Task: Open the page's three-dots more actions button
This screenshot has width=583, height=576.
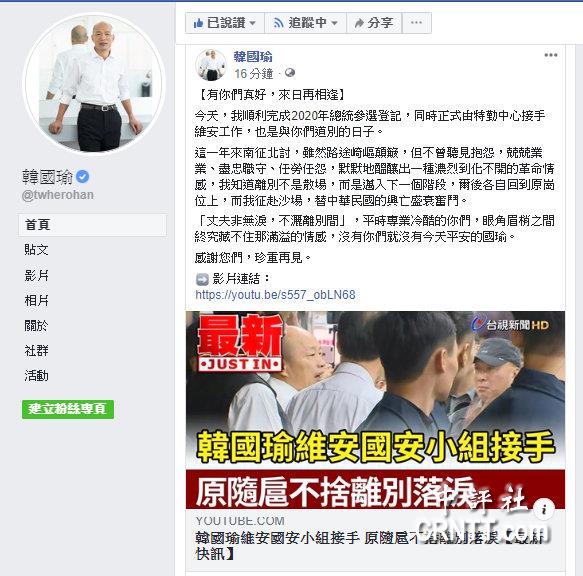Action: pos(416,23)
